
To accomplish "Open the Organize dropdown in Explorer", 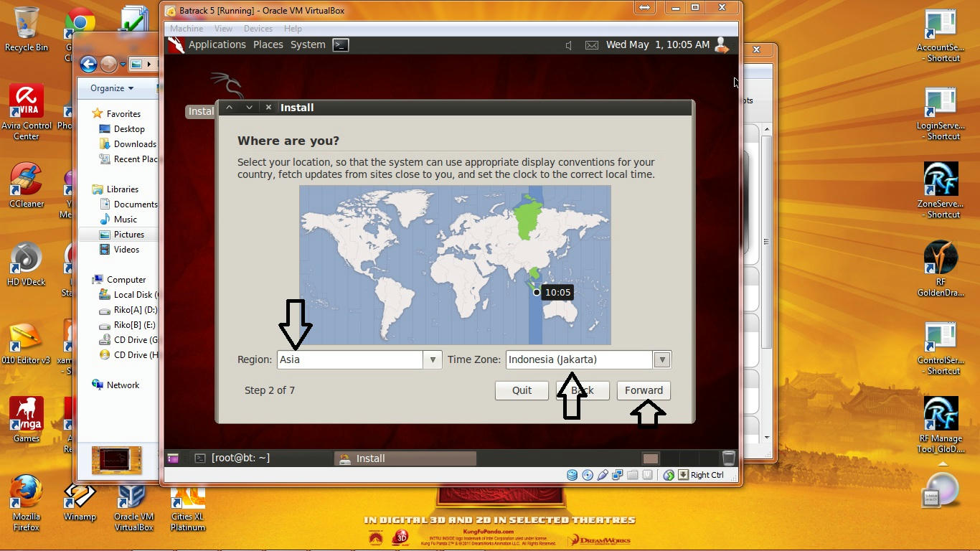I will 112,88.
